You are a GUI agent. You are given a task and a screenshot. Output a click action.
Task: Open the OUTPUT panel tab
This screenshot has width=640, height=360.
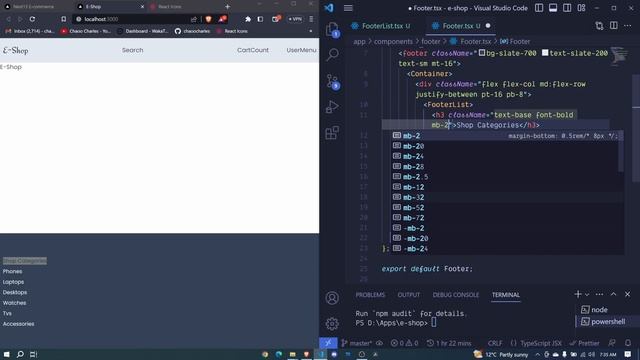click(x=409, y=295)
